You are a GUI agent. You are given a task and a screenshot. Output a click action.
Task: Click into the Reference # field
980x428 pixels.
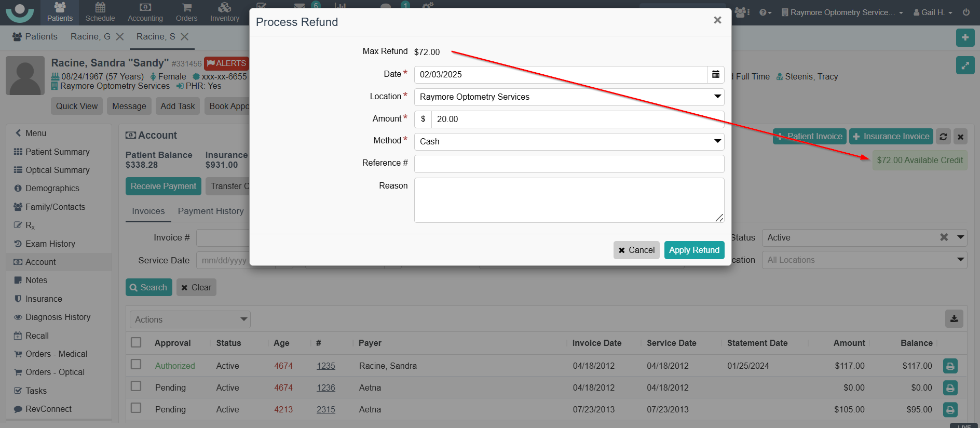click(x=569, y=164)
